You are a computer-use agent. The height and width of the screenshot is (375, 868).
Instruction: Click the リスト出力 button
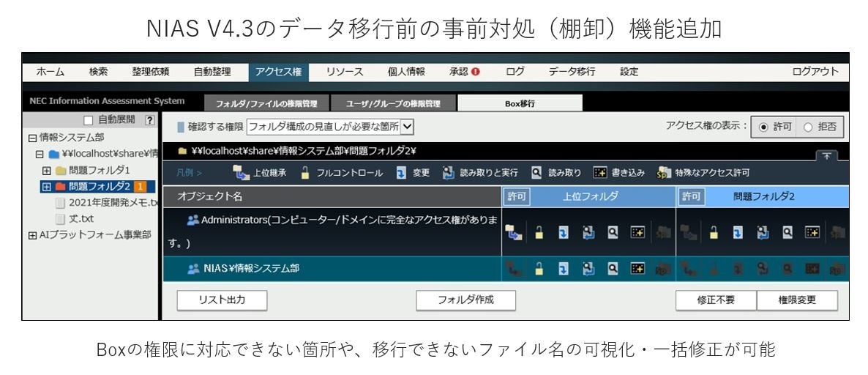222,300
